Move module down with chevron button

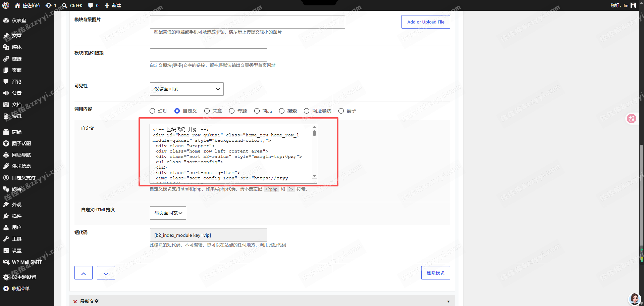point(106,273)
